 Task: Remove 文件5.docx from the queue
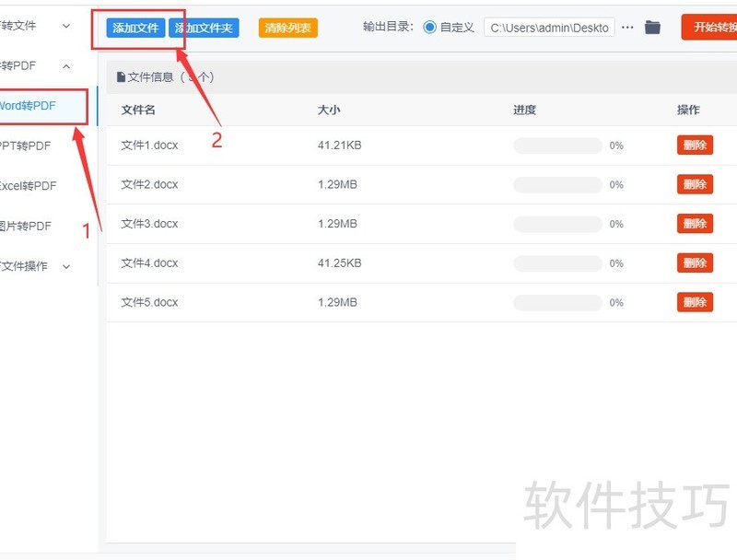click(x=694, y=302)
